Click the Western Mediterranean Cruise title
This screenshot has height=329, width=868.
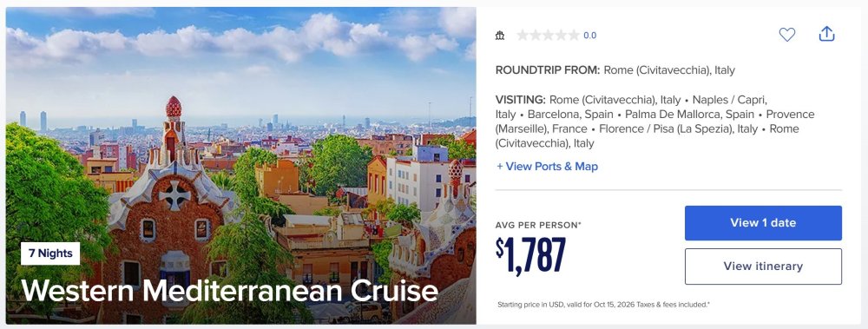click(230, 291)
